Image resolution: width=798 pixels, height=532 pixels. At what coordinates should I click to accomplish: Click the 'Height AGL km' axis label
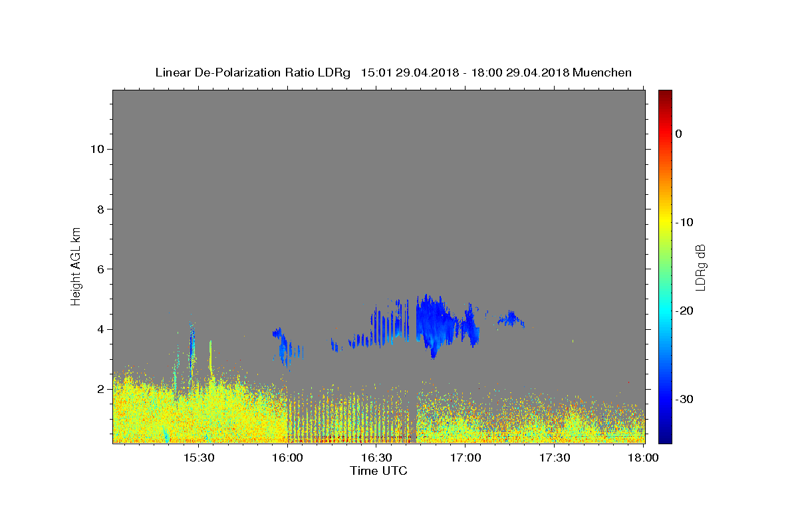pos(76,265)
